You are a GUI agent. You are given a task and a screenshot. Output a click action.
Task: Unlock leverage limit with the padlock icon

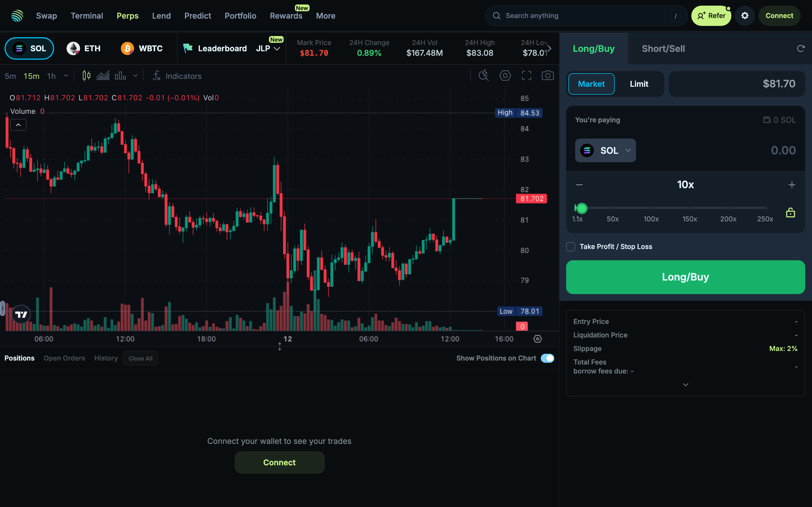click(790, 212)
